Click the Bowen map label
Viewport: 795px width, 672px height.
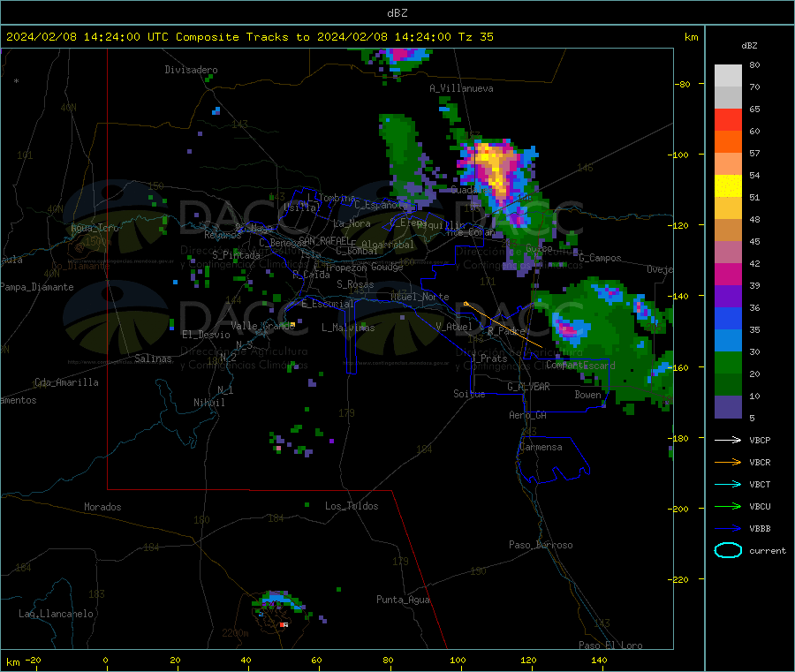(587, 395)
